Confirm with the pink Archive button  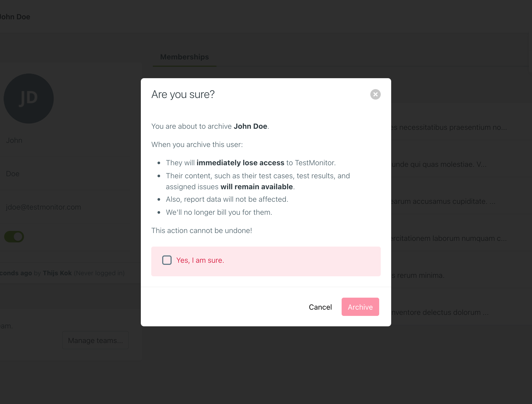click(360, 307)
